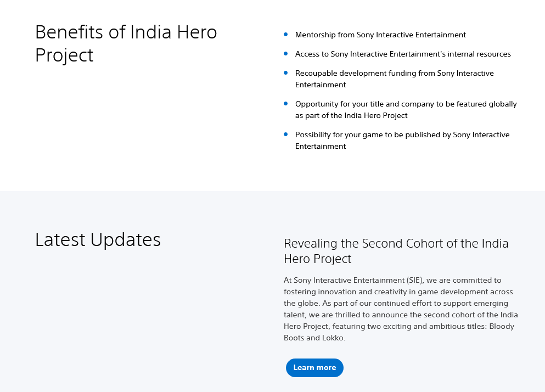
Task: Click bullet dot beside Recoupable development funding
Action: (x=286, y=73)
